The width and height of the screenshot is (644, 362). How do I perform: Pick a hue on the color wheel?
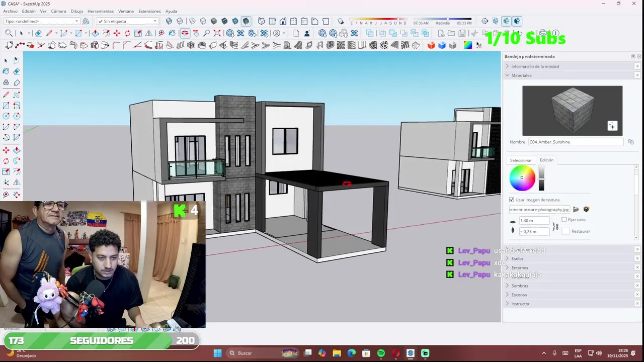pyautogui.click(x=522, y=178)
